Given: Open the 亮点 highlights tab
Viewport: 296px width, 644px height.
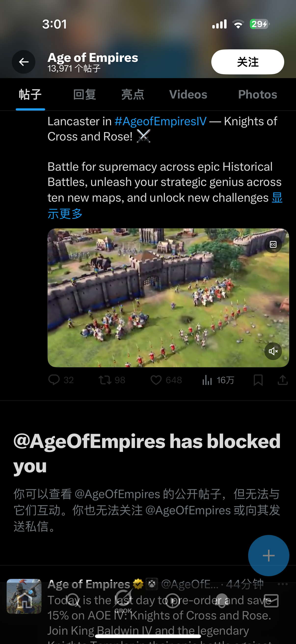Looking at the screenshot, I should coord(133,95).
